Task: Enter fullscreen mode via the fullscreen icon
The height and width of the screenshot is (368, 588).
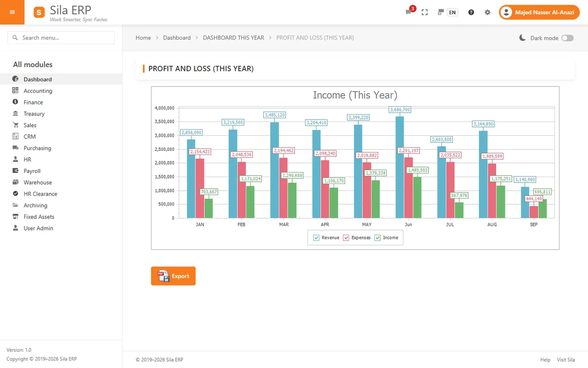Action: point(424,12)
